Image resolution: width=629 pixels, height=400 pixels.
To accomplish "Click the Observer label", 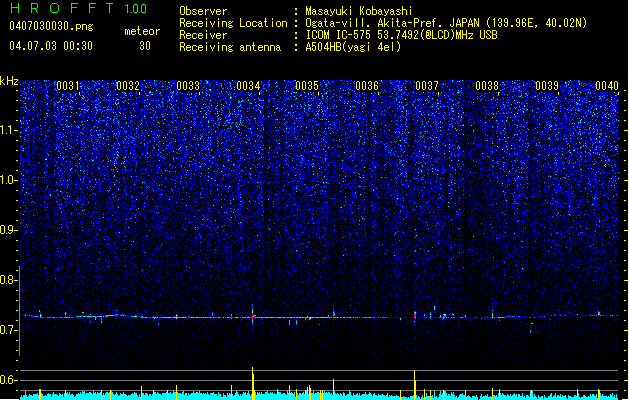I will [203, 11].
